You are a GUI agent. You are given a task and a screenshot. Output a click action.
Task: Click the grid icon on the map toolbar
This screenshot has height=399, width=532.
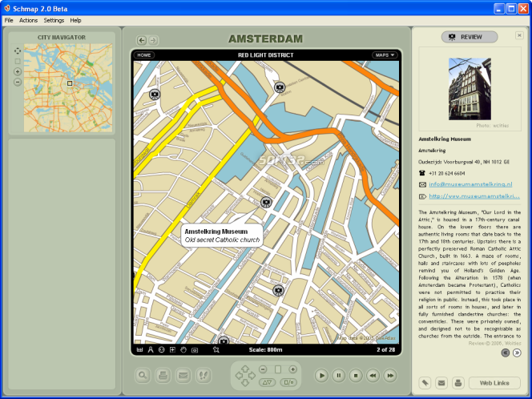pos(139,350)
